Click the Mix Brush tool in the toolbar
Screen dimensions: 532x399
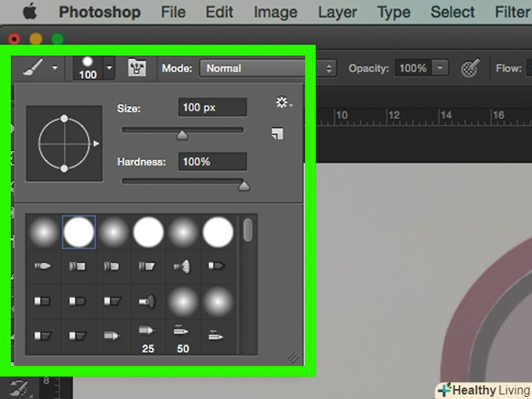point(20,389)
